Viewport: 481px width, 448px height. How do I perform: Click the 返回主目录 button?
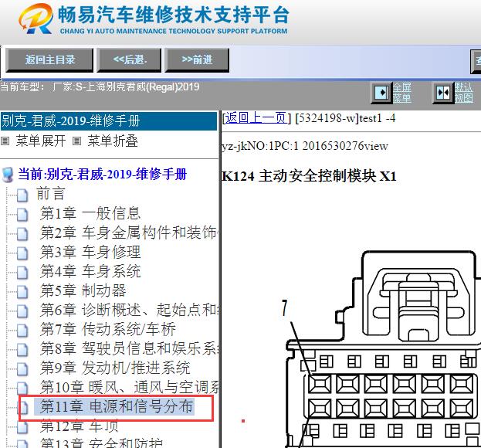tap(49, 59)
